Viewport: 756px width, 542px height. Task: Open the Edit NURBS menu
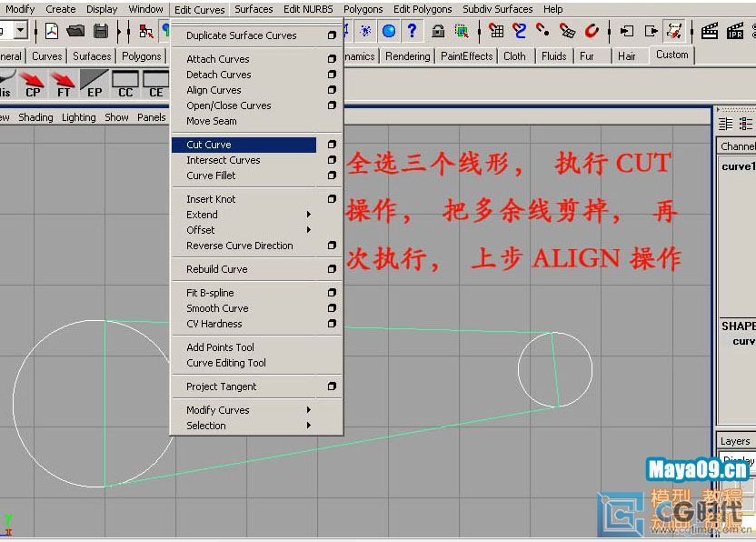(x=308, y=9)
